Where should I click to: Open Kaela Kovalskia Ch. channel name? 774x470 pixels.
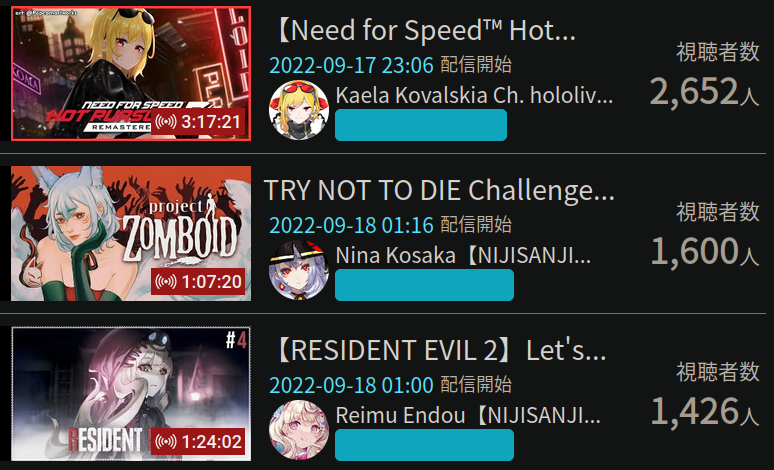pos(474,95)
